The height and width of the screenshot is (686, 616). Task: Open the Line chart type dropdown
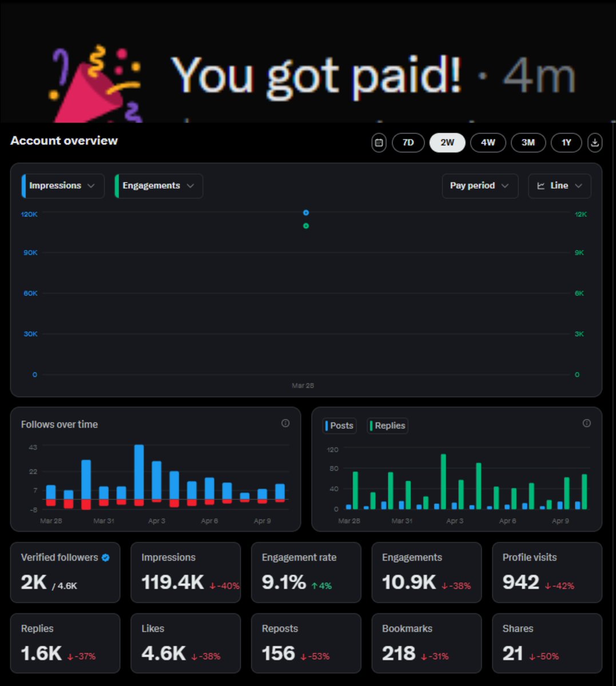point(559,186)
